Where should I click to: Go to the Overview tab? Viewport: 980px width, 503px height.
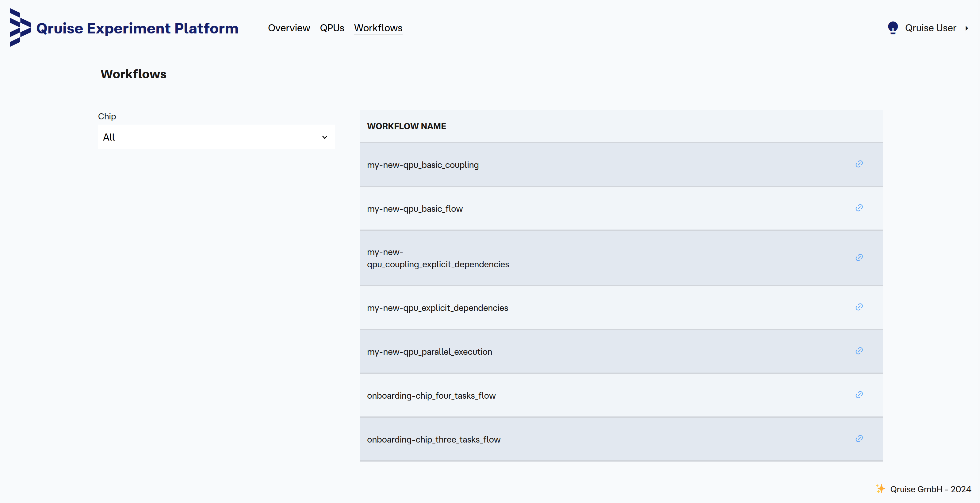289,28
